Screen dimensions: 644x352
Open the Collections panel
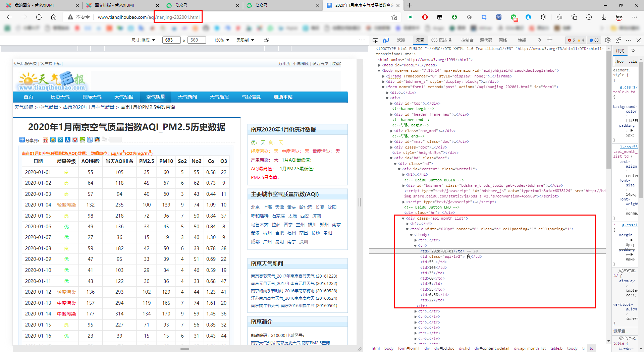tap(574, 17)
